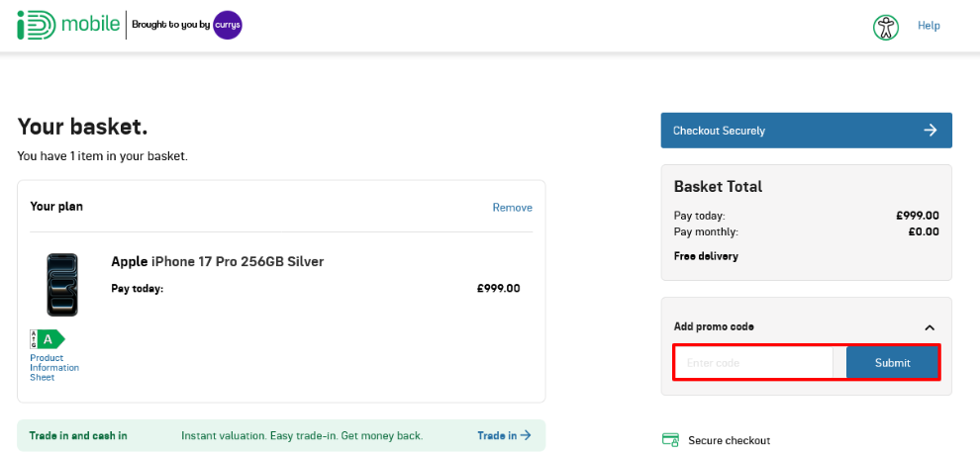Click Checkout Securely button

806,131
